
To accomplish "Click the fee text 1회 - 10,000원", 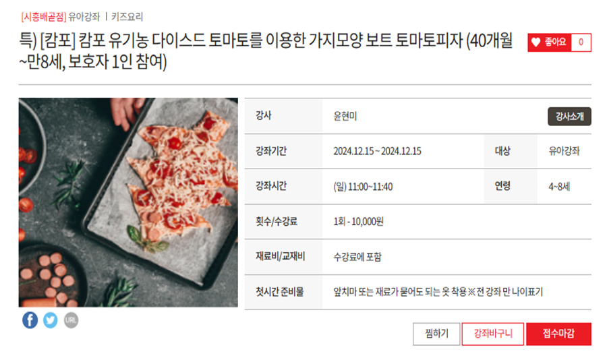I will coord(358,221).
